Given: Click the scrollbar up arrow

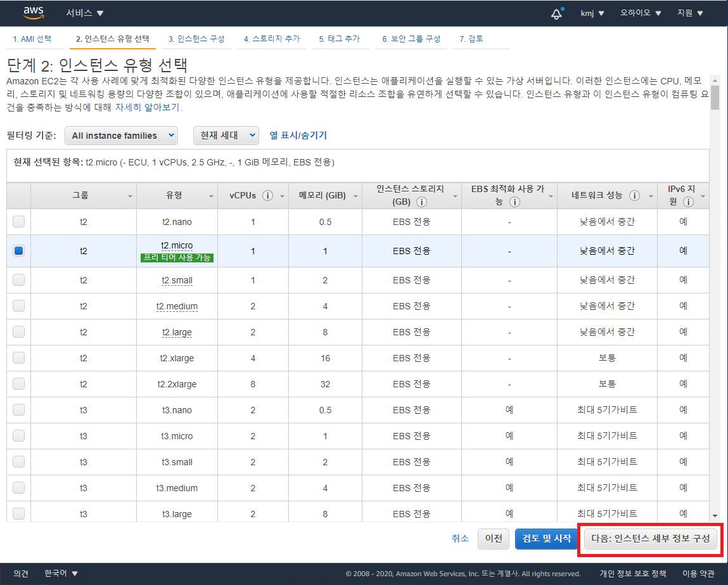Looking at the screenshot, I should point(715,79).
